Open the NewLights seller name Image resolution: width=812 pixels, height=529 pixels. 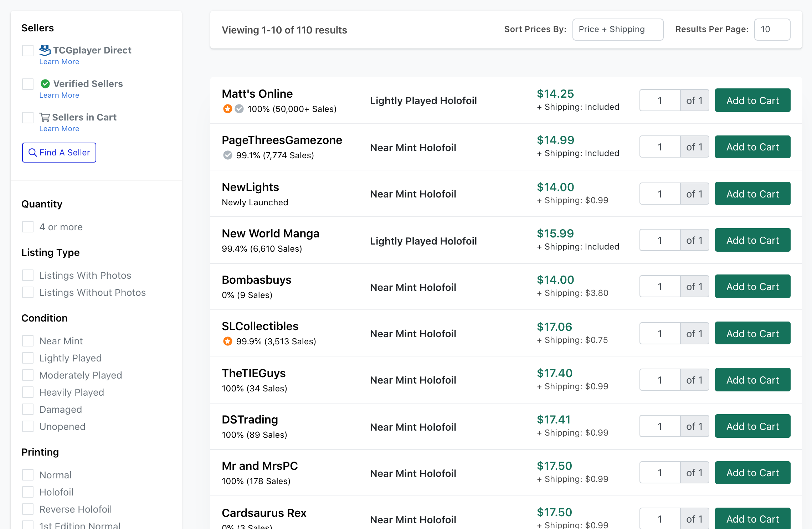click(x=250, y=187)
